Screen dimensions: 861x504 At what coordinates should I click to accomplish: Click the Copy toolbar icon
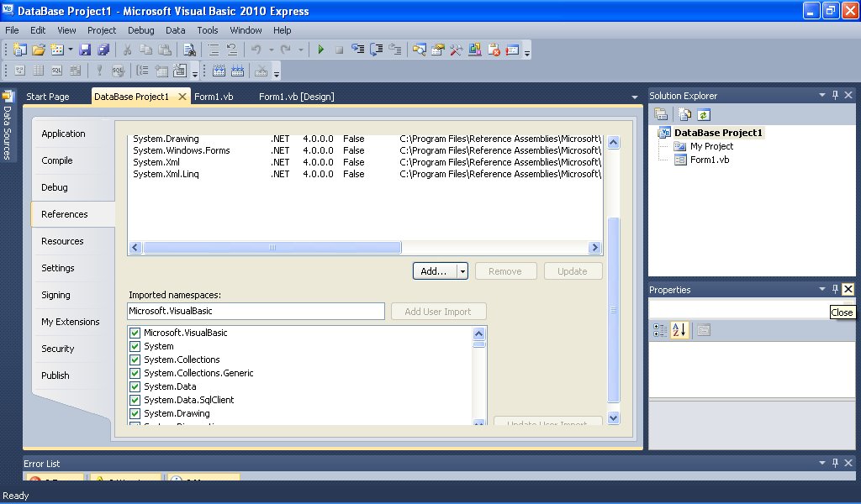pyautogui.click(x=145, y=50)
